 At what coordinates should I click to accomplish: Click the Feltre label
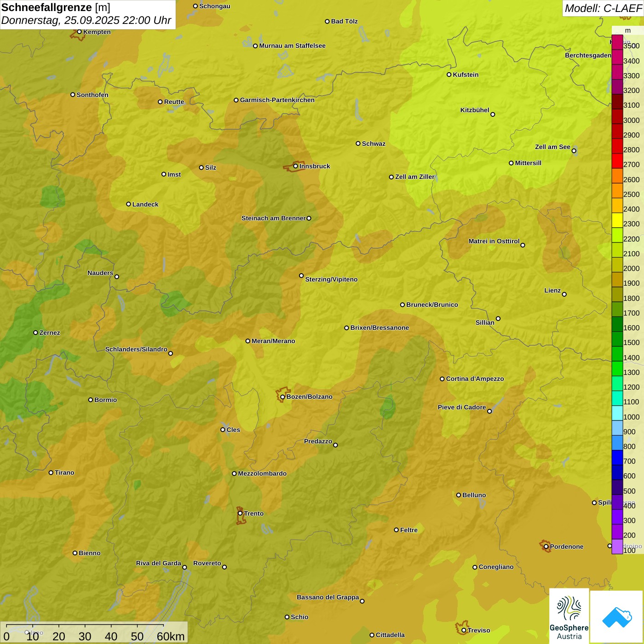[x=409, y=530]
